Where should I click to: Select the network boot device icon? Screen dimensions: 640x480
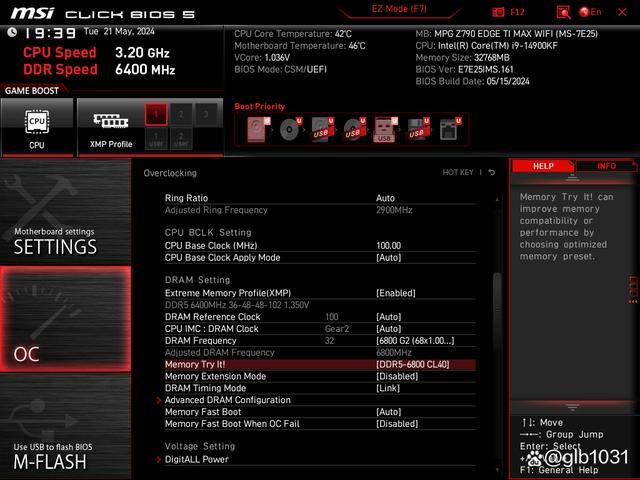coord(448,129)
